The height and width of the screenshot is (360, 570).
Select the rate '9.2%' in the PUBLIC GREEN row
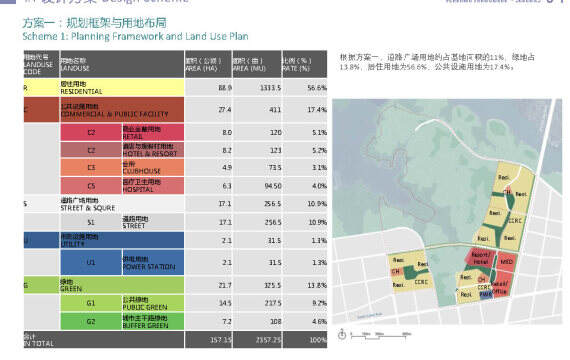coord(319,303)
